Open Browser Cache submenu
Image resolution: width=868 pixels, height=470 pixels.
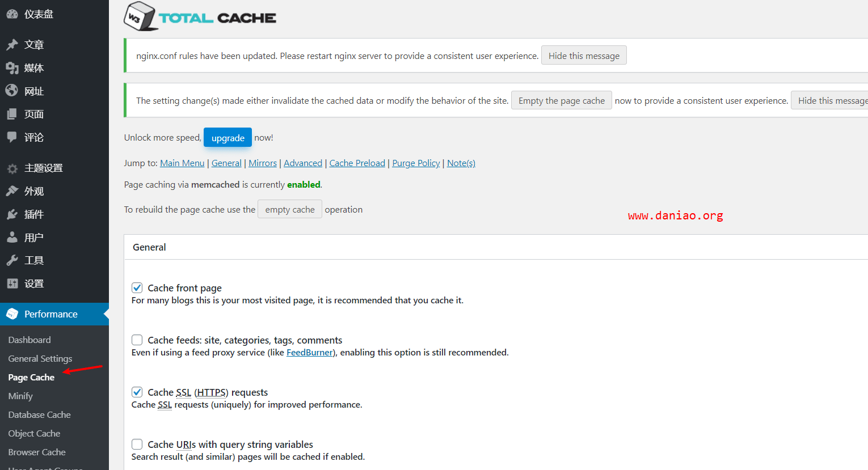click(37, 452)
